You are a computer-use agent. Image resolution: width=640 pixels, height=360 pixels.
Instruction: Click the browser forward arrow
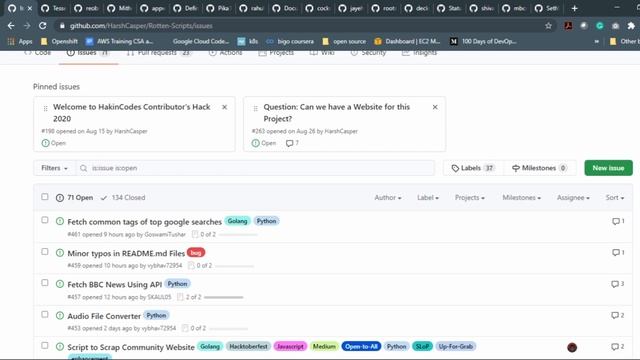click(27, 26)
